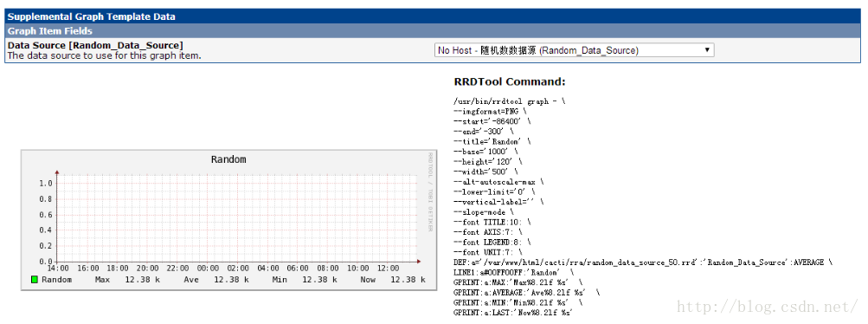Click the 'RRDTool Command:' heading
Image resolution: width=868 pixels, height=324 pixels.
pyautogui.click(x=510, y=82)
